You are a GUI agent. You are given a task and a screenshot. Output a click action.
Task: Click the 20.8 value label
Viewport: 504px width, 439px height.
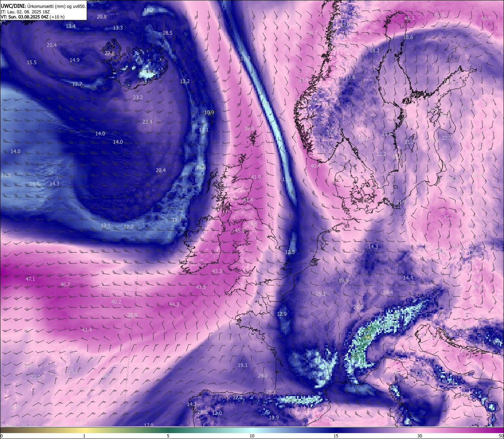coord(102,17)
